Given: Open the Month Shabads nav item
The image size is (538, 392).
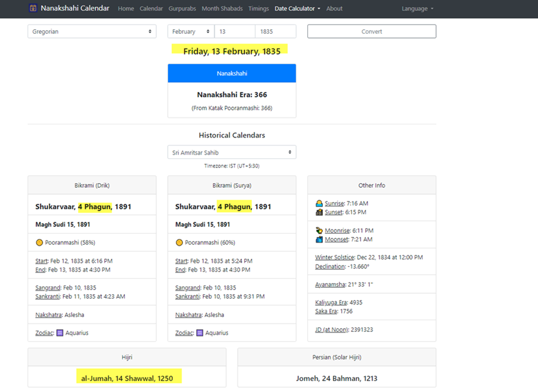Looking at the screenshot, I should pos(222,9).
